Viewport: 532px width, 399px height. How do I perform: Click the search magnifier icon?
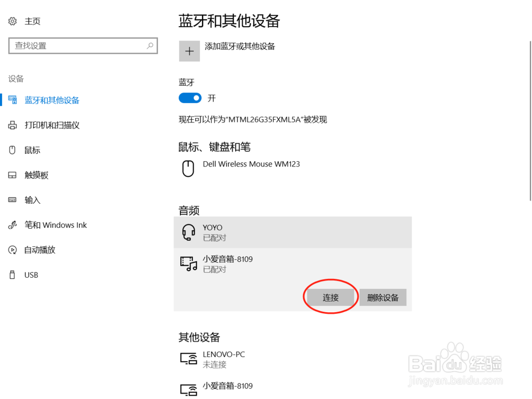(x=151, y=46)
